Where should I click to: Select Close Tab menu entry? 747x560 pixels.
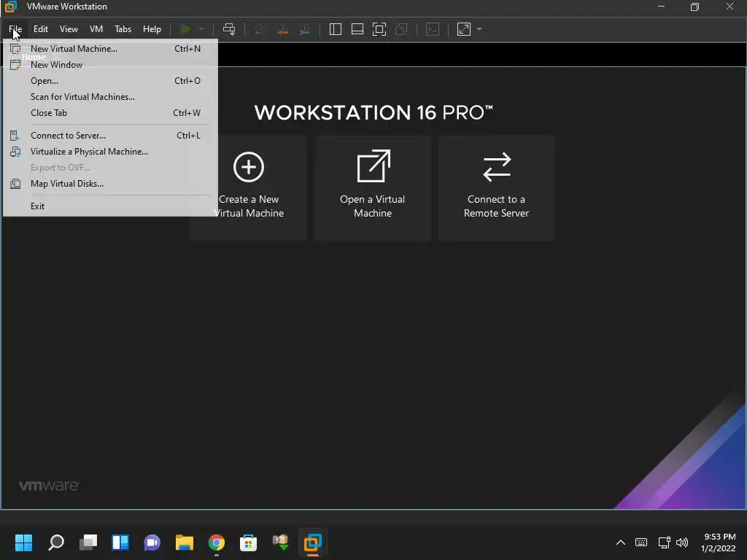pyautogui.click(x=111, y=113)
